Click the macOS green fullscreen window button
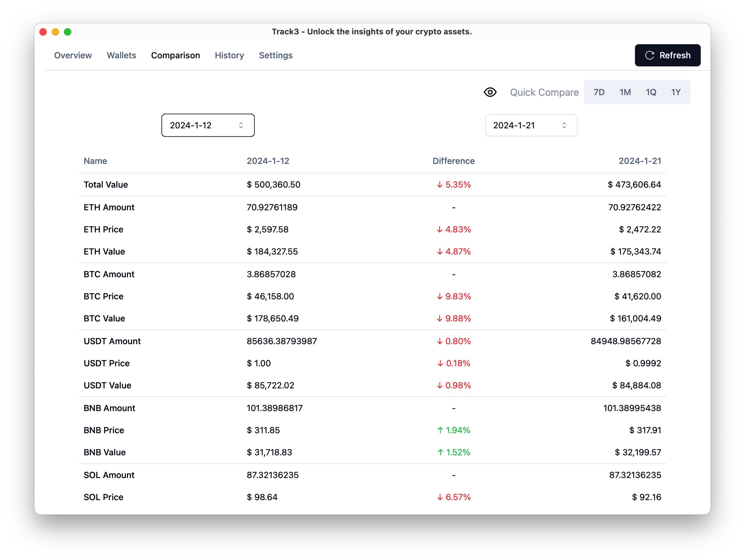Image resolution: width=745 pixels, height=560 pixels. [68, 32]
